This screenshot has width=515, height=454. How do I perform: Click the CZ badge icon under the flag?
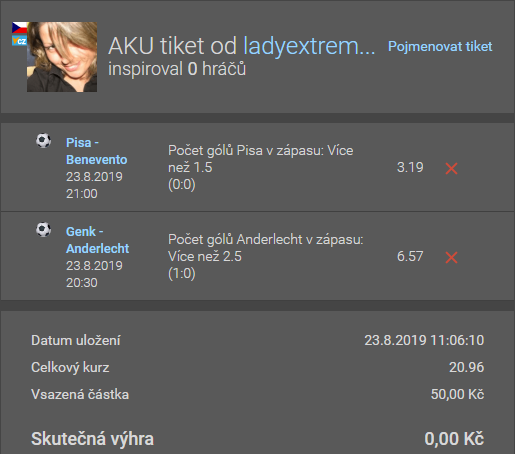(19, 40)
